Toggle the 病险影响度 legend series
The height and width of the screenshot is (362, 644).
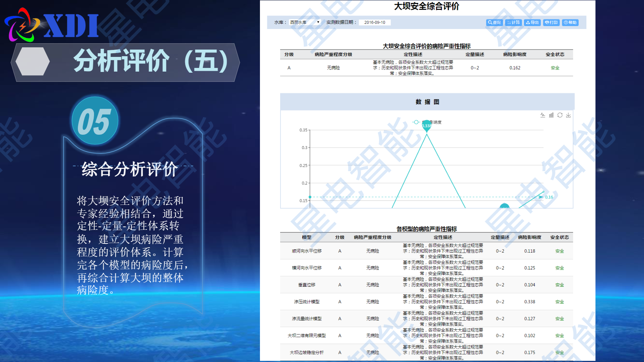click(x=427, y=122)
